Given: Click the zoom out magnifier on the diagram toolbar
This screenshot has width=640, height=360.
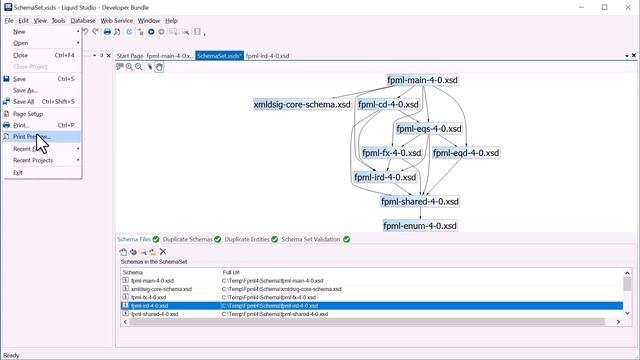Looking at the screenshot, I should (139, 67).
